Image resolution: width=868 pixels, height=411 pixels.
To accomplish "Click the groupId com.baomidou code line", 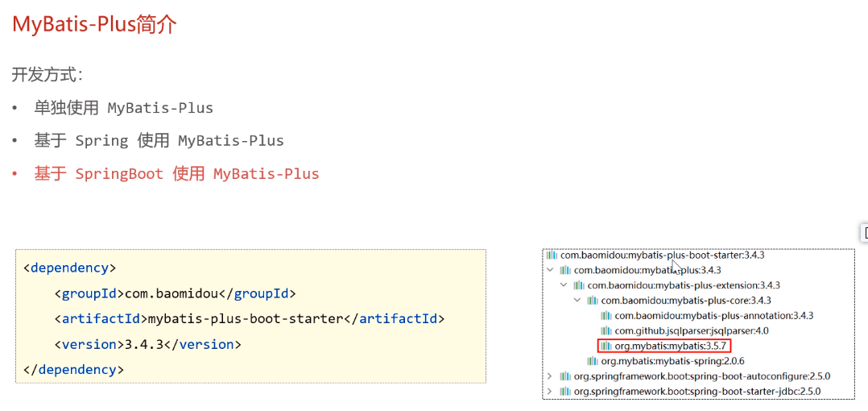I will pyautogui.click(x=176, y=293).
